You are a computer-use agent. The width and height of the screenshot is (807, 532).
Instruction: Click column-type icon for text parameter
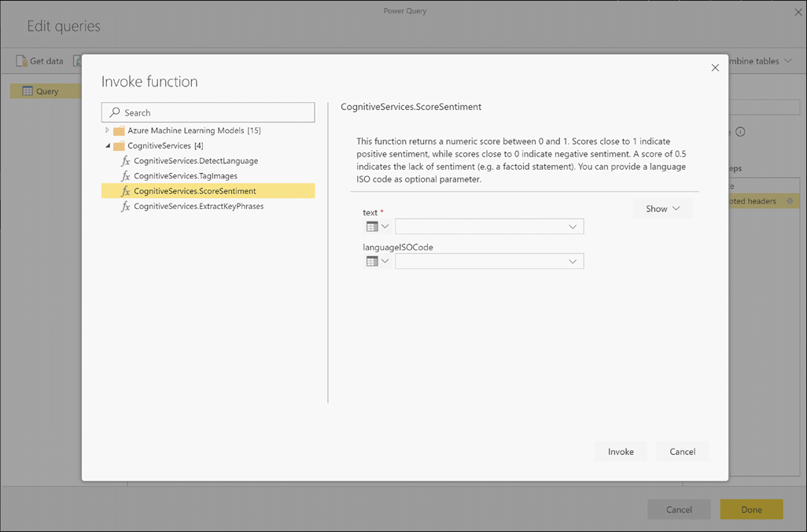[x=372, y=226]
